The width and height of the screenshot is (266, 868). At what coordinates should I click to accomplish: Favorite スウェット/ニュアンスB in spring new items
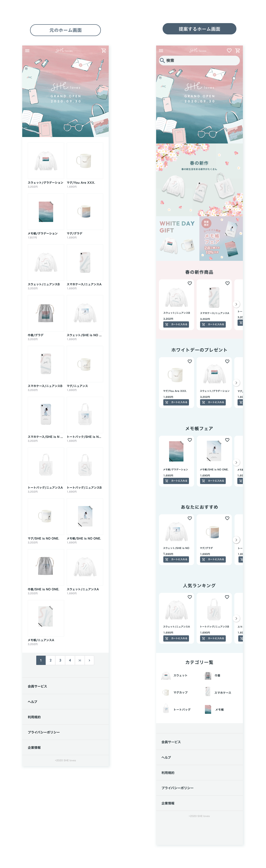coord(190,283)
